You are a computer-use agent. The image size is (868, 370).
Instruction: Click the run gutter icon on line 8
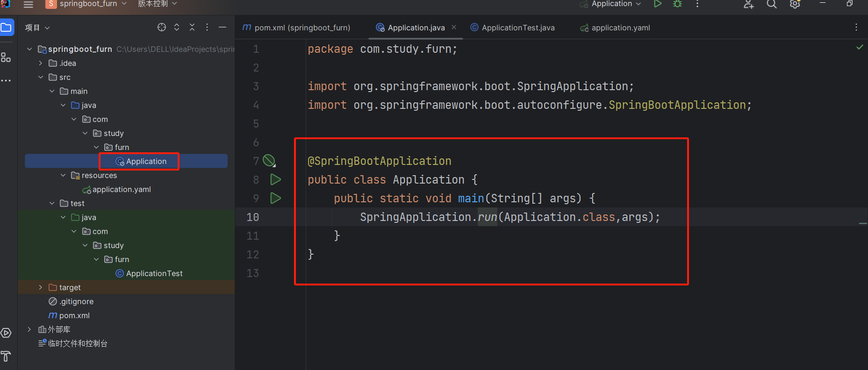pyautogui.click(x=276, y=179)
